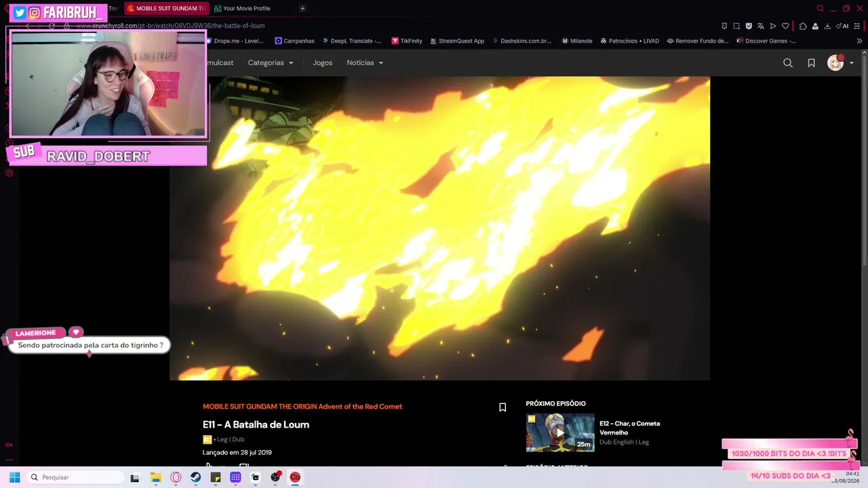Open the Remover Fundo bookmark
The width and height of the screenshot is (868, 488).
point(698,41)
